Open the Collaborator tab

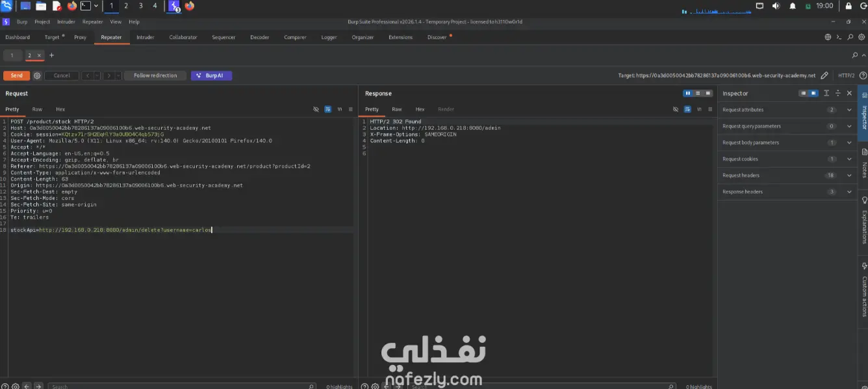click(183, 37)
